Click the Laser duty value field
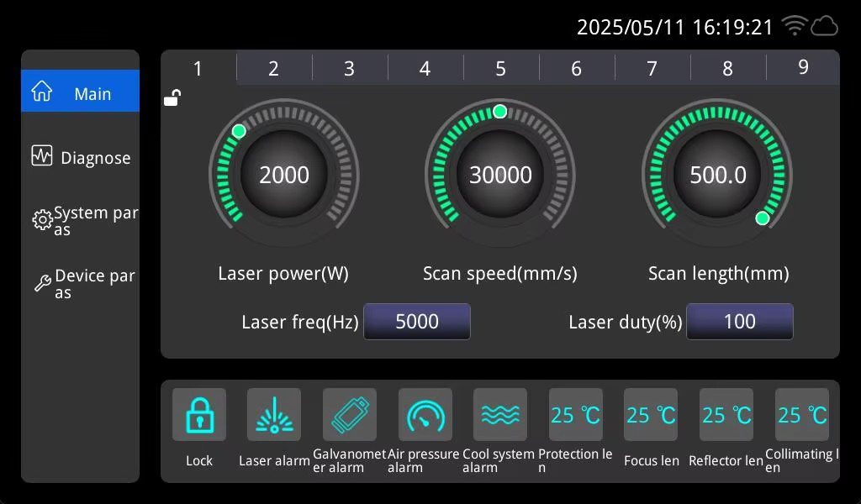Viewport: 861px width, 504px height. coord(739,322)
